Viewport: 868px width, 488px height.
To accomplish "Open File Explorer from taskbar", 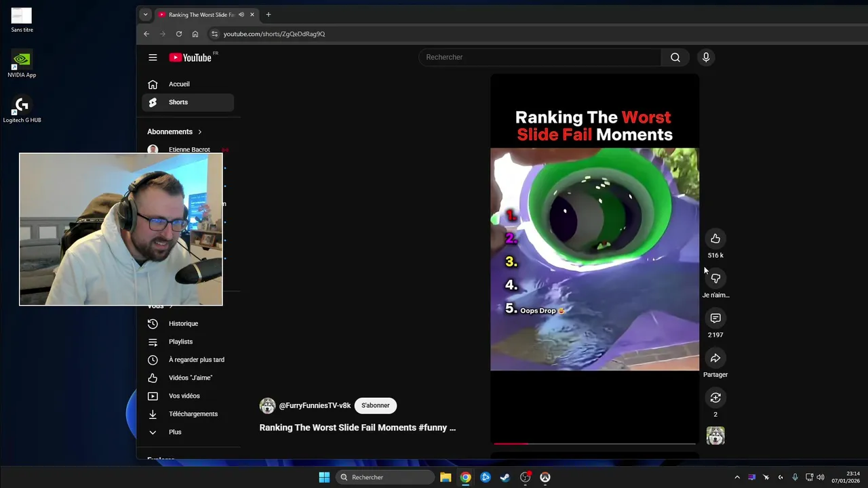I will tap(446, 477).
